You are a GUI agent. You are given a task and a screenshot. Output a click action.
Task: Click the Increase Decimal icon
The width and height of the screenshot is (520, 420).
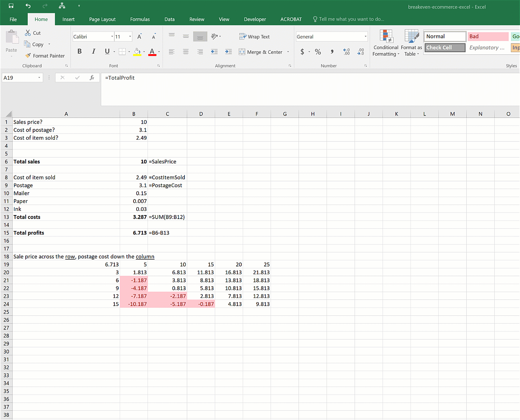(x=346, y=52)
